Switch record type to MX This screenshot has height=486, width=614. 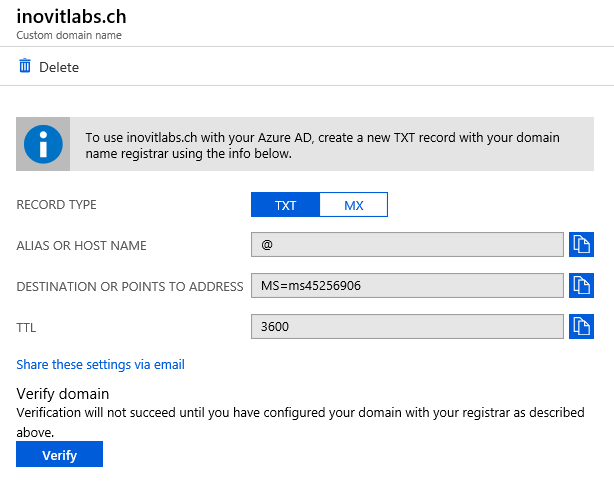click(354, 204)
